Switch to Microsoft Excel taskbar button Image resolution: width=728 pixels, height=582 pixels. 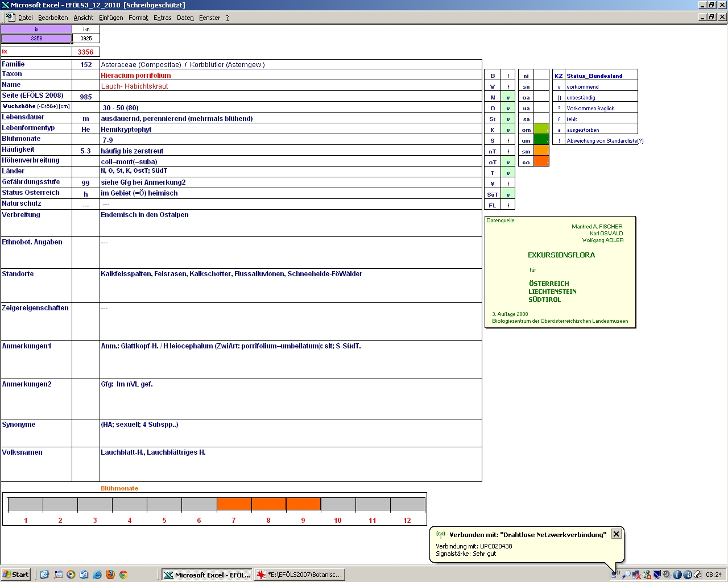207,575
